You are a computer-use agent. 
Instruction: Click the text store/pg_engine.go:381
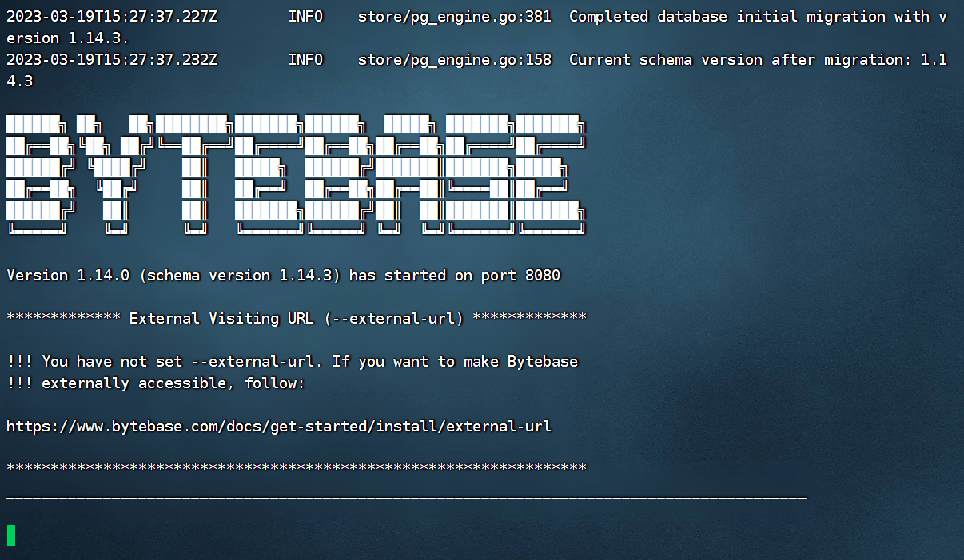coord(455,16)
